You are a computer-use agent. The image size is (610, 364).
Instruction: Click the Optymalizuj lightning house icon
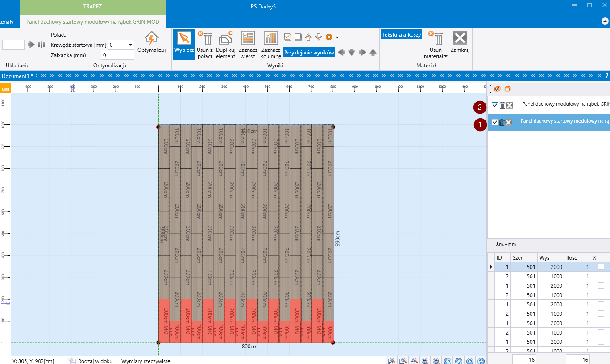pos(151,38)
